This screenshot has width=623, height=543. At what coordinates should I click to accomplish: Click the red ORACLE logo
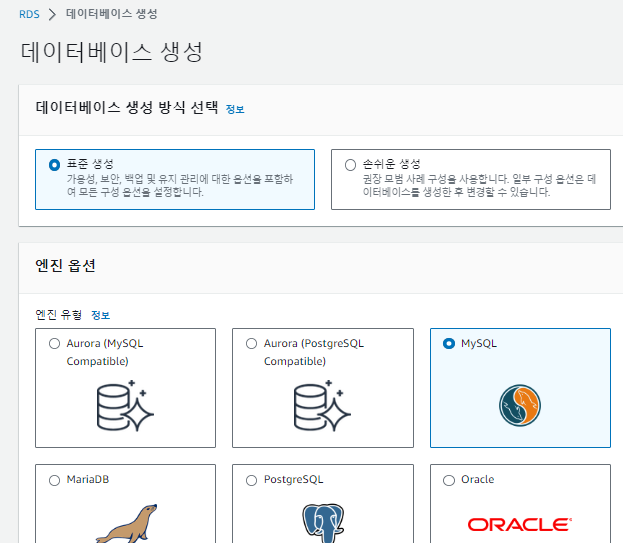coord(520,525)
